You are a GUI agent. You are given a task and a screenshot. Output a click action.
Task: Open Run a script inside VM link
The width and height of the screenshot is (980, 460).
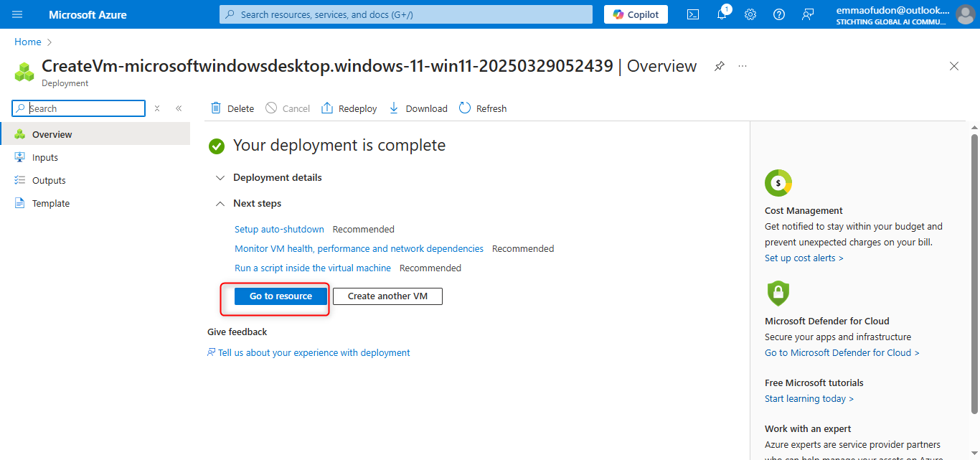tap(313, 268)
